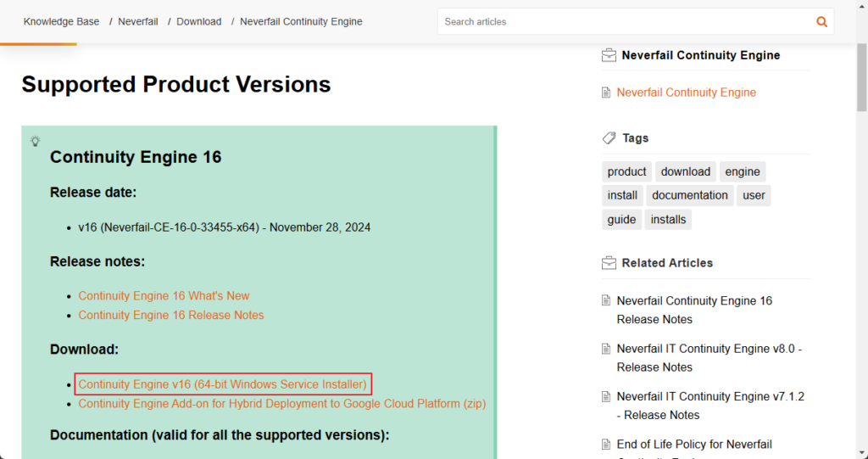This screenshot has height=459, width=868.
Task: Click the v16 release date line November 28, 2024
Action: coord(224,227)
